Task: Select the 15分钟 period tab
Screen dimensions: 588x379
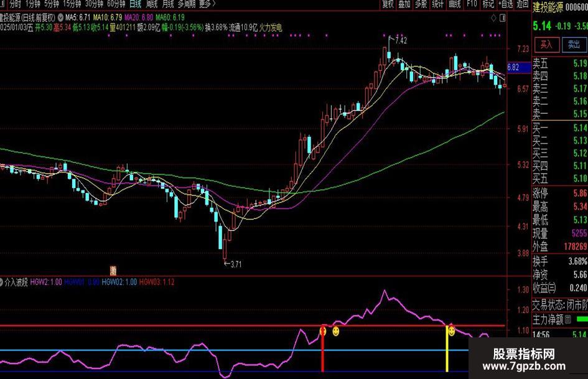Action: pyautogui.click(x=72, y=4)
